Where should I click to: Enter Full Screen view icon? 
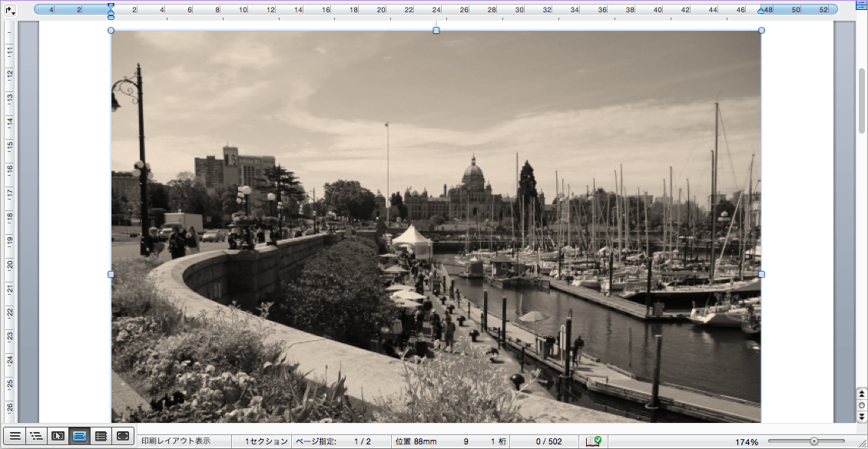(x=122, y=436)
